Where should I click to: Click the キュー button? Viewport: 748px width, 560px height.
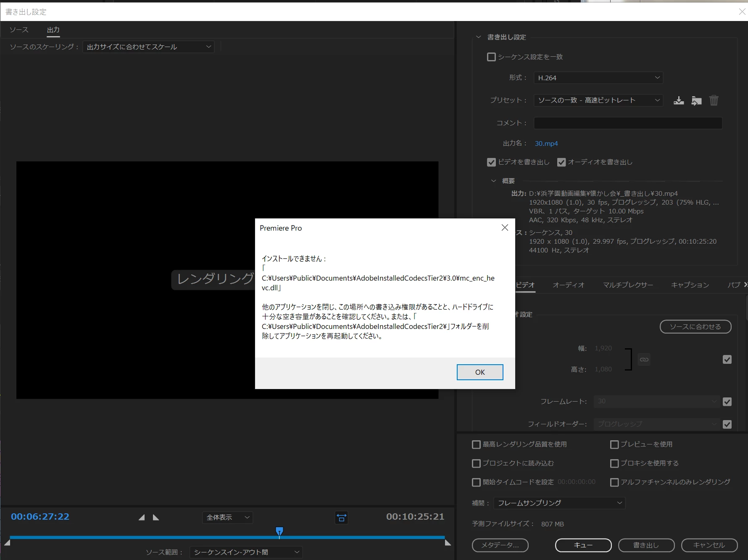583,545
